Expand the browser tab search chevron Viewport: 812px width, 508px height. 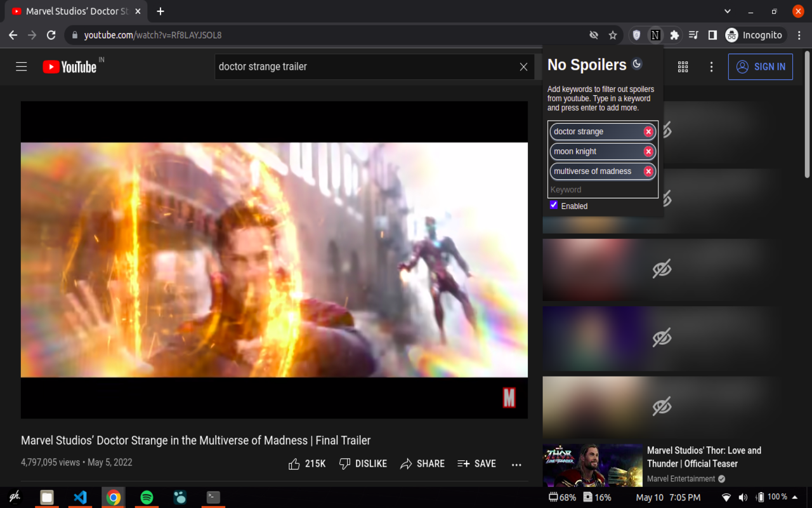(727, 11)
